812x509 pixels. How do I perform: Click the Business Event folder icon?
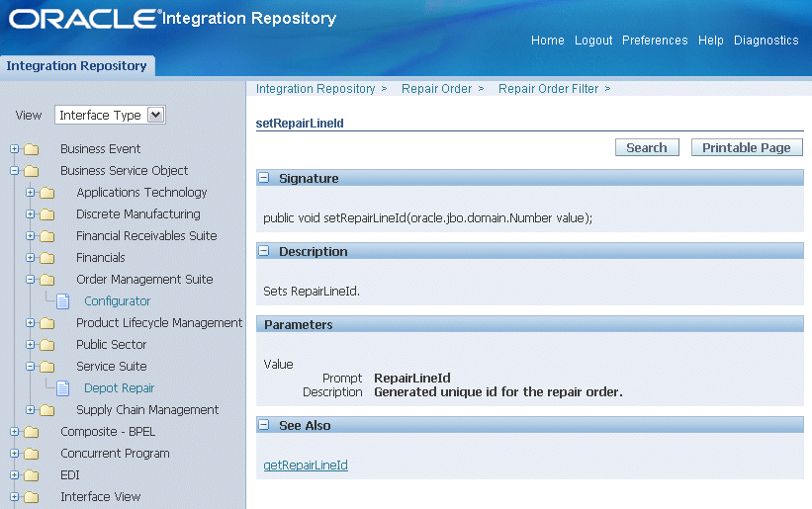32,149
